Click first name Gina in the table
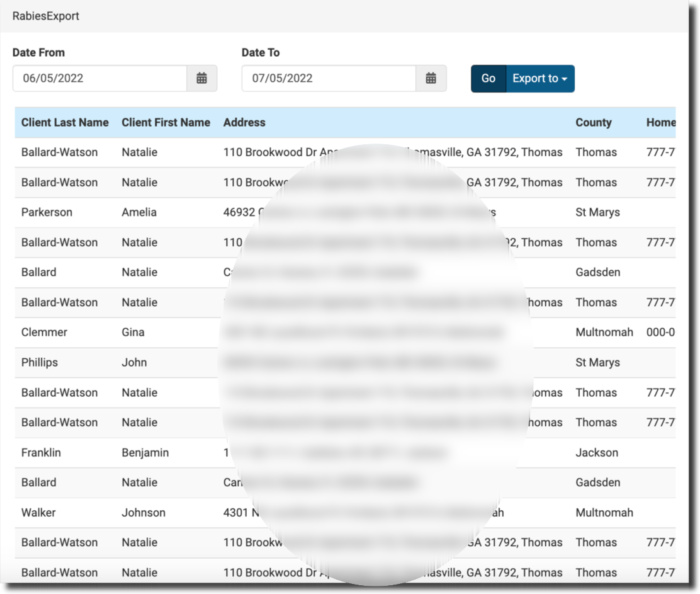 (x=133, y=332)
